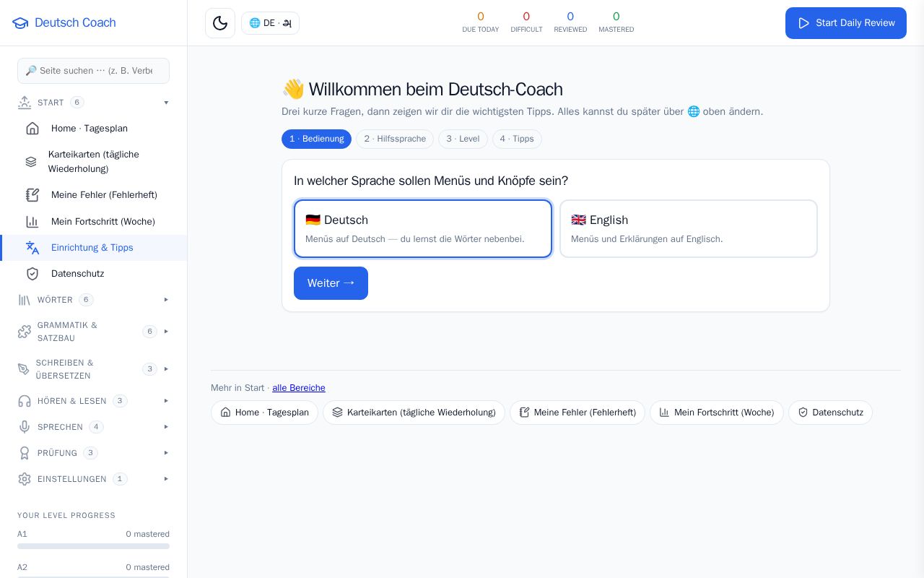
Task: Click the Grammatik & Satzbau puzzle icon
Action: (x=25, y=332)
